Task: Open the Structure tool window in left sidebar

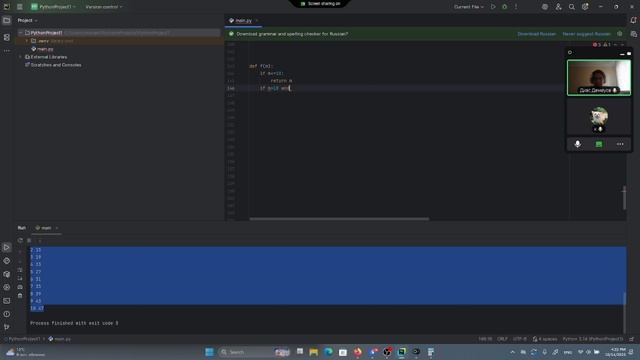Action: [x=7, y=37]
